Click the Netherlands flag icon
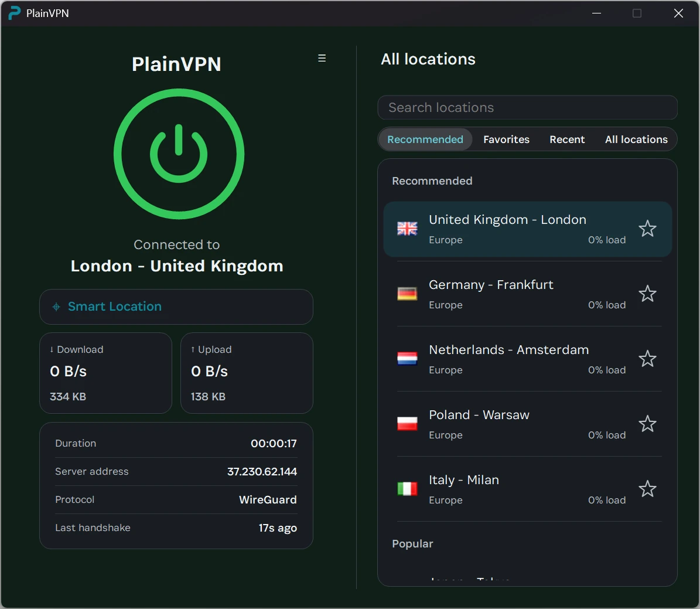The width and height of the screenshot is (700, 609). pyautogui.click(x=407, y=359)
